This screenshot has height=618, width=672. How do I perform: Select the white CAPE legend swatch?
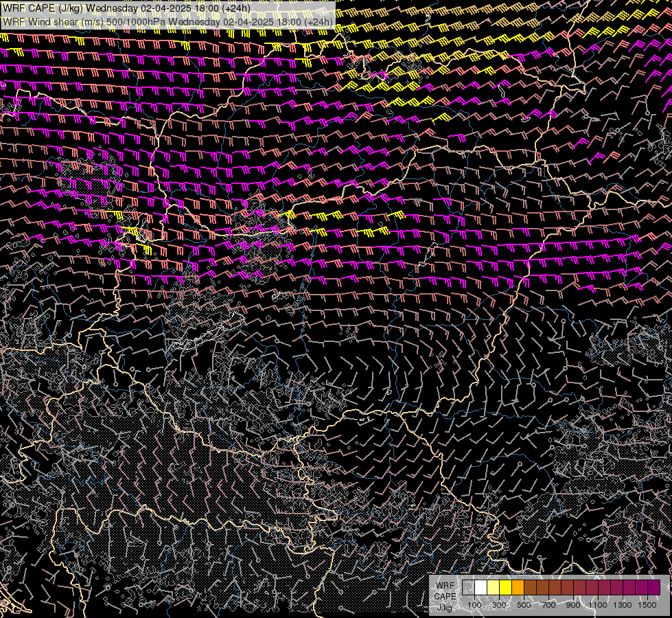[481, 588]
